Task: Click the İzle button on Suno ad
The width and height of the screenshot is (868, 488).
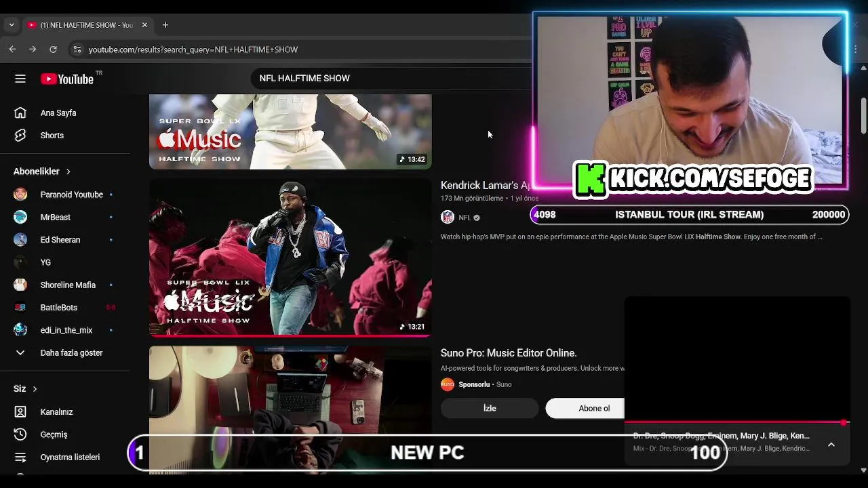Action: pyautogui.click(x=490, y=408)
